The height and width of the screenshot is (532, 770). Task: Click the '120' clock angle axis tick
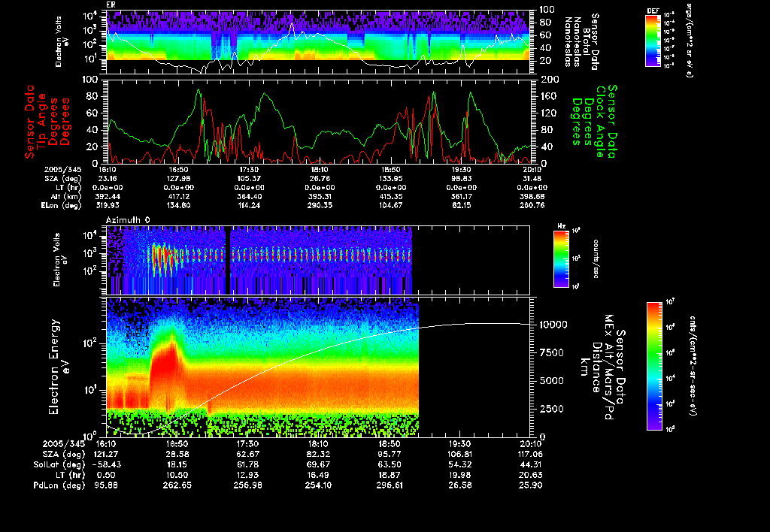tap(550, 113)
